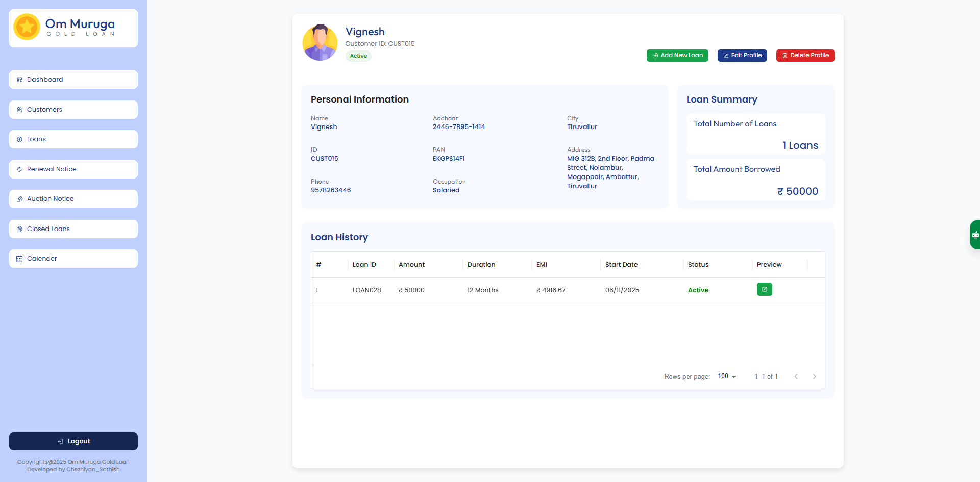Image resolution: width=980 pixels, height=482 pixels.
Task: Expand the rows per page dropdown
Action: pos(727,376)
